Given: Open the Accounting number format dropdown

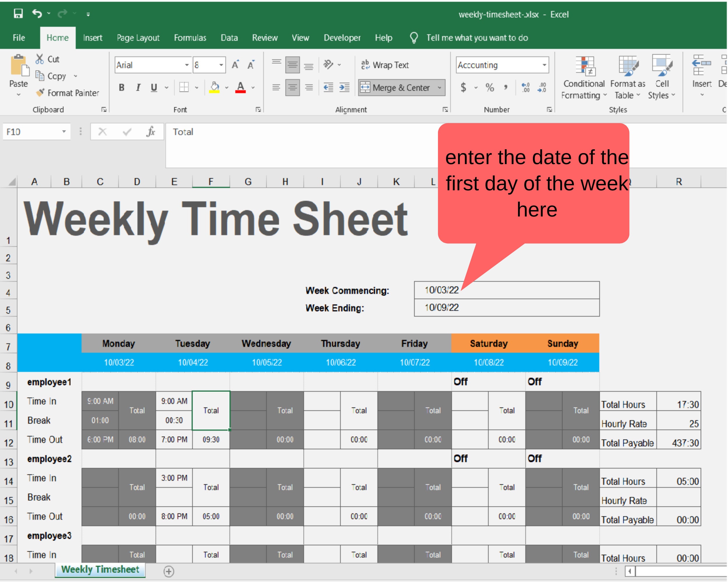Looking at the screenshot, I should [545, 65].
